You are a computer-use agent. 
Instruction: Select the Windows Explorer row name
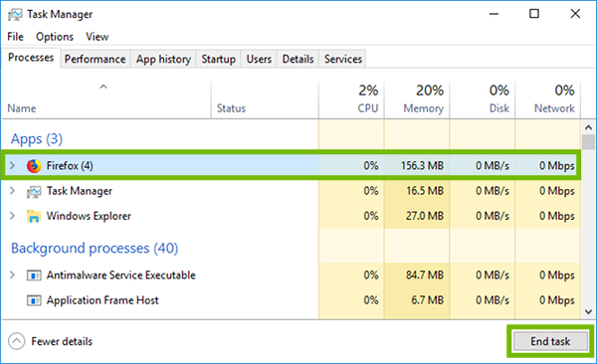tap(89, 216)
